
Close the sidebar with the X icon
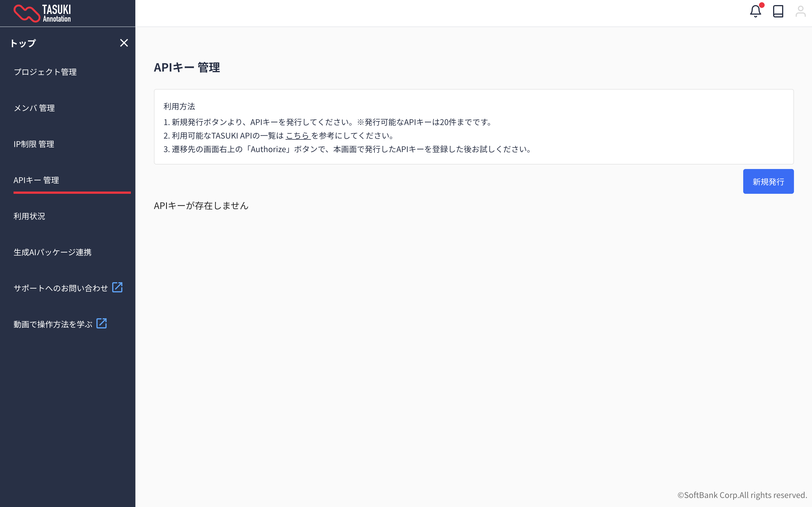click(124, 43)
